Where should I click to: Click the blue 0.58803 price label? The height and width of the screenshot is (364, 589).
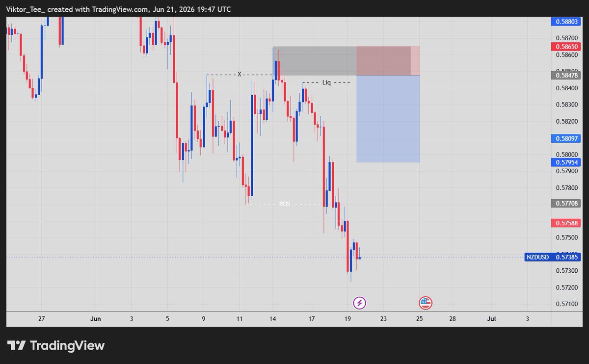tap(567, 21)
